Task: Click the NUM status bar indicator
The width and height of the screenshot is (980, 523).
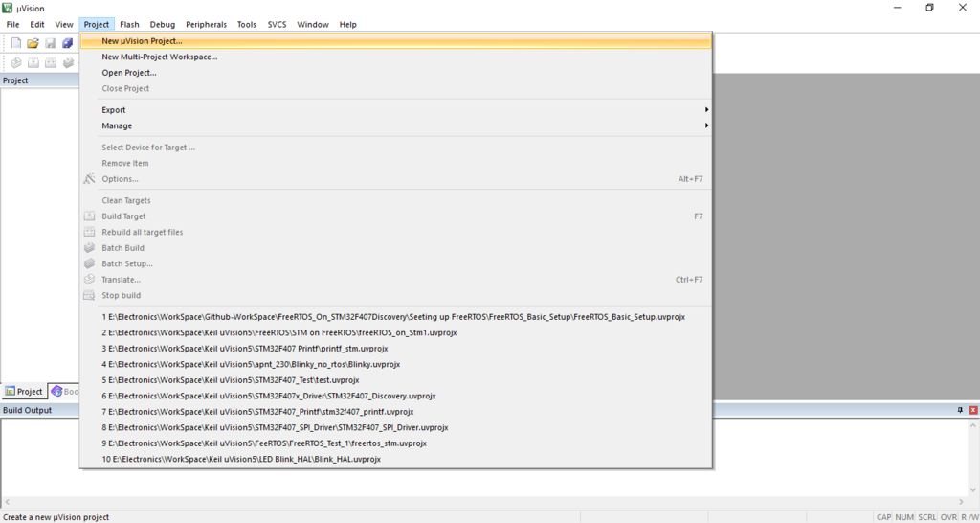Action: pyautogui.click(x=904, y=517)
